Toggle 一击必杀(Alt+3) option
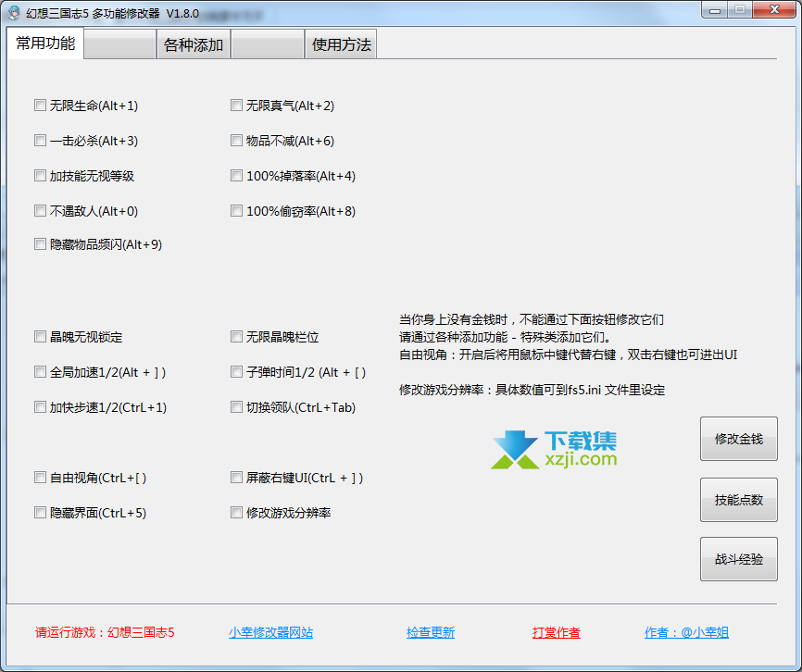This screenshot has height=672, width=802. pos(40,141)
